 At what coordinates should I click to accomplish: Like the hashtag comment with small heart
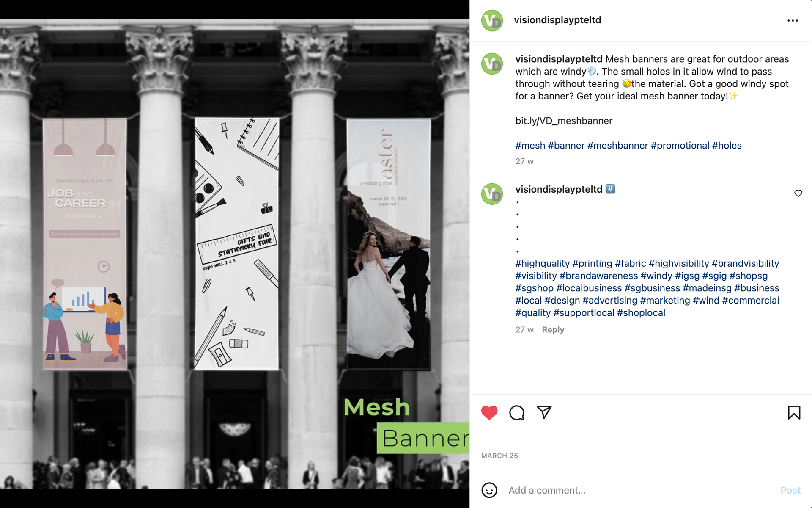[798, 193]
